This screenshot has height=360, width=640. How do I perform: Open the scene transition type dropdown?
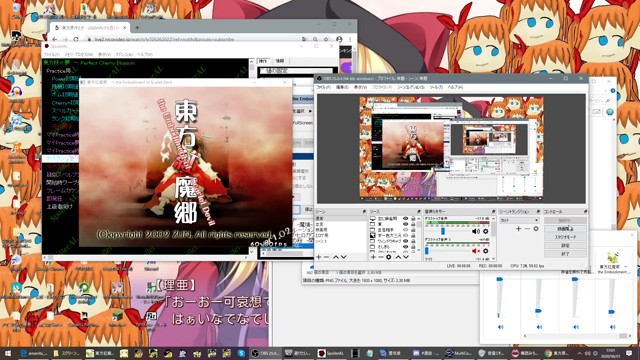[519, 220]
